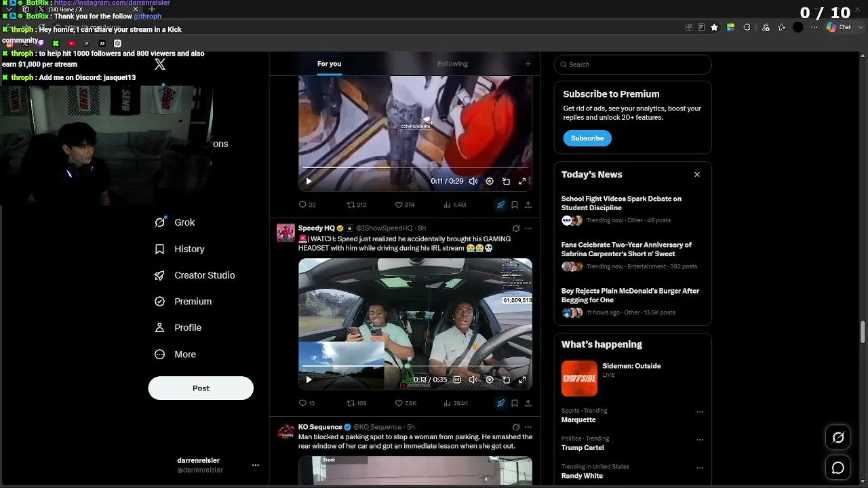Bookmark the Speedy HQ post
868x488 pixels.
point(515,403)
